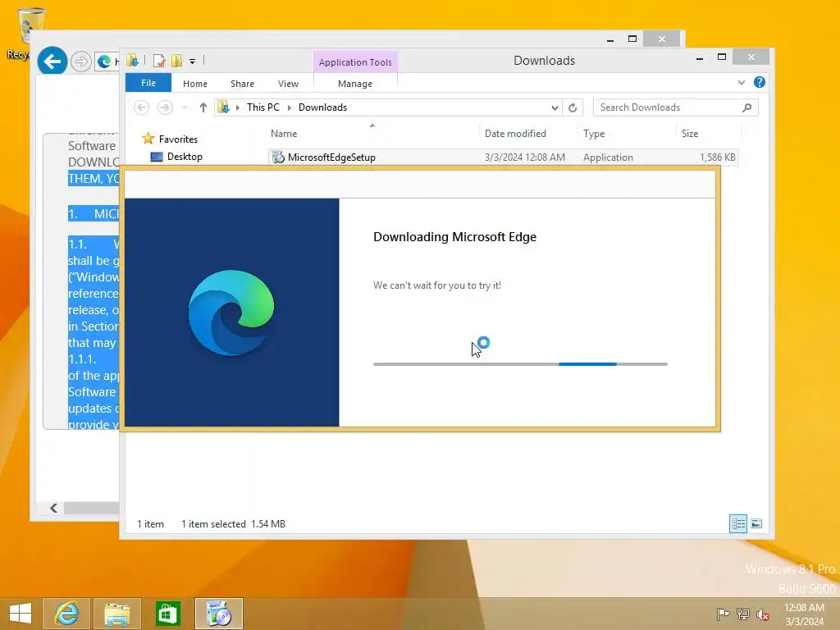Image resolution: width=840 pixels, height=630 pixels.
Task: Refresh the Downloads folder
Action: click(x=573, y=107)
